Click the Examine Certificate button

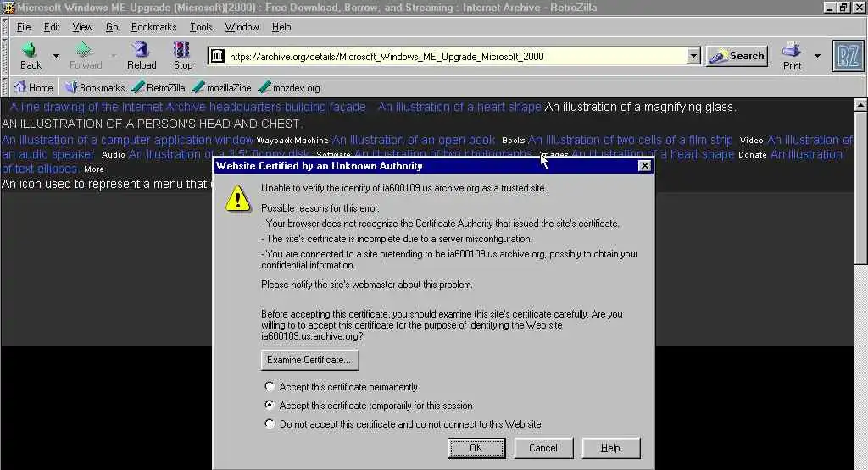309,360
